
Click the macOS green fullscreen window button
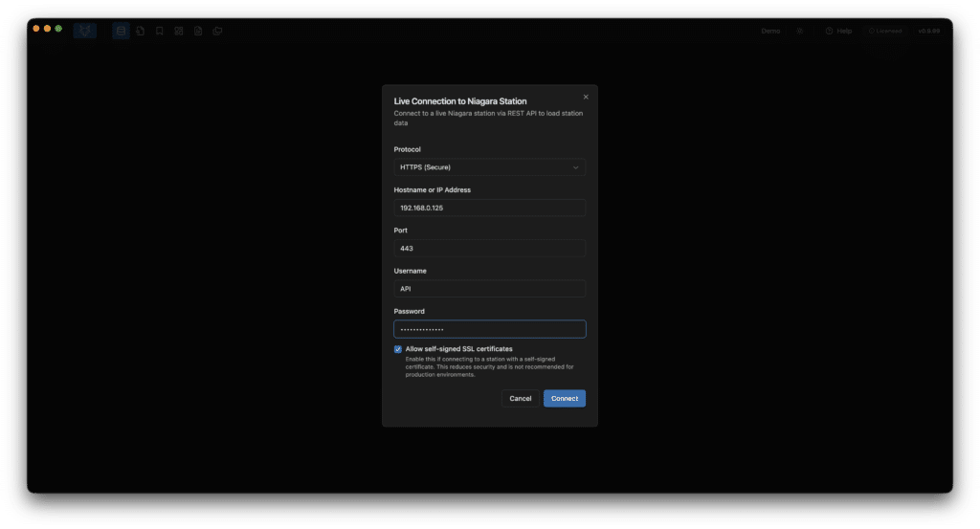pos(58,29)
